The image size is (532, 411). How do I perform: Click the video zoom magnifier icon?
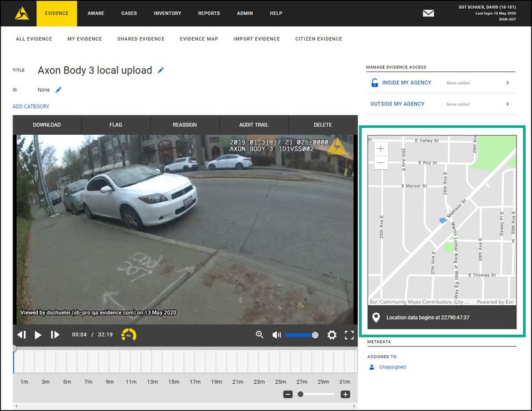pos(260,335)
